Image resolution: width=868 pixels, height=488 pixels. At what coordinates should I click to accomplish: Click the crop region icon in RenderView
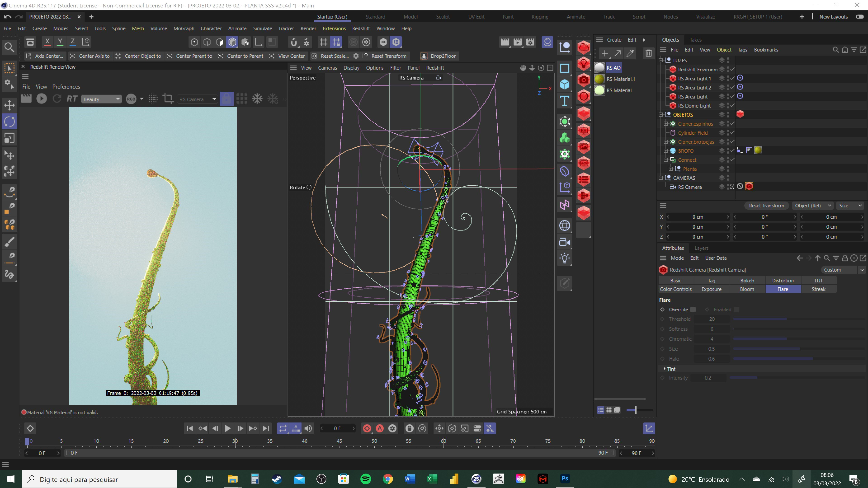(x=168, y=99)
